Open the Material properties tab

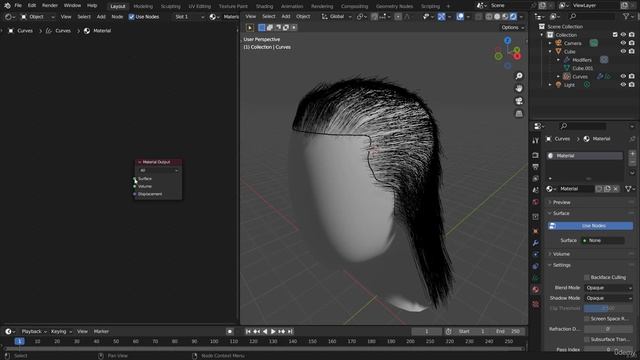pos(536,289)
